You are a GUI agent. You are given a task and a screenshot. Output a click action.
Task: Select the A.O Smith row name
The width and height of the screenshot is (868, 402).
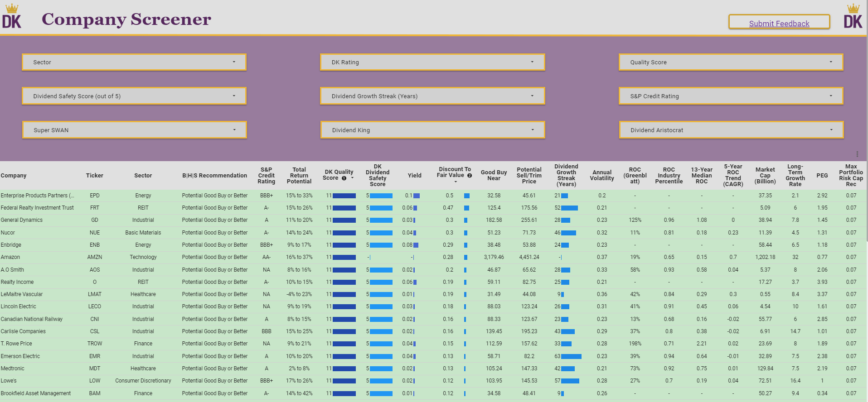12,270
